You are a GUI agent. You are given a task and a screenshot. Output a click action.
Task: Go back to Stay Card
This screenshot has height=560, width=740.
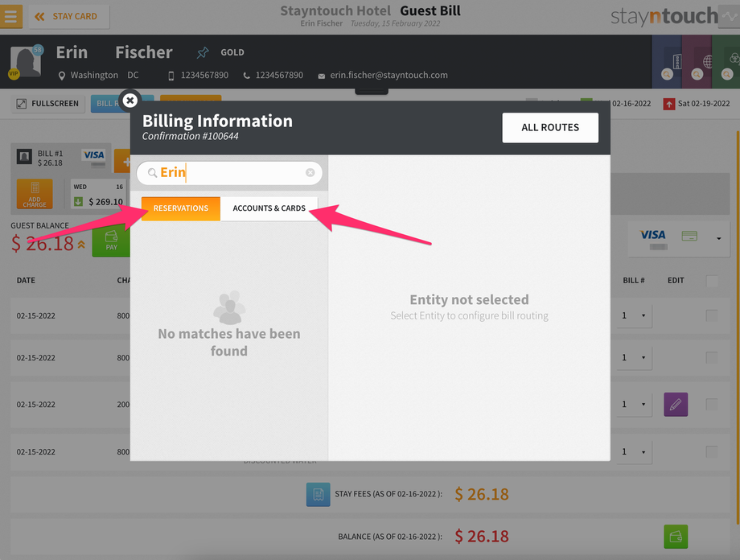(69, 17)
